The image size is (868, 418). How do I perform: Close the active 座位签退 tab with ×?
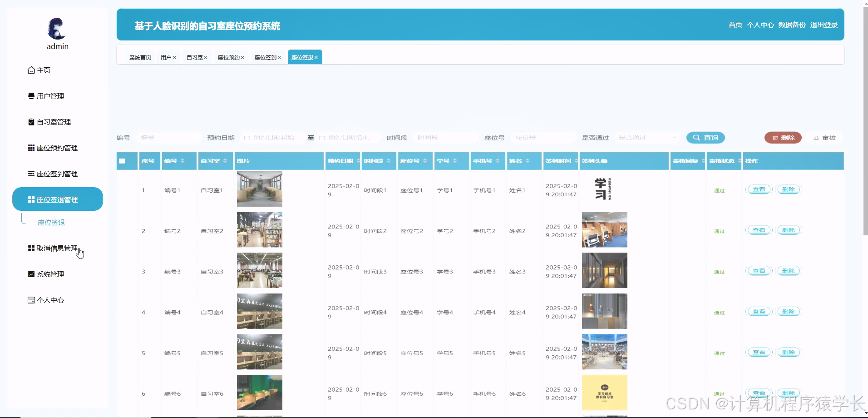[x=316, y=58]
